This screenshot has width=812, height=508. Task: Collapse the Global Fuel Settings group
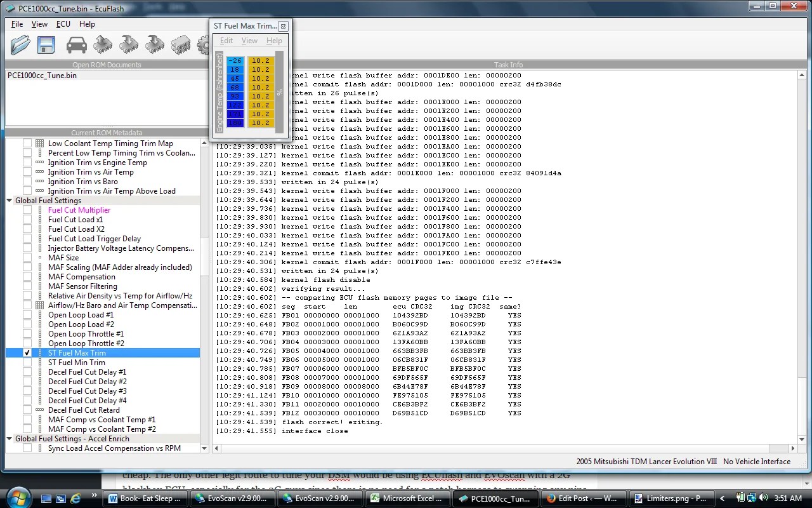tap(10, 201)
